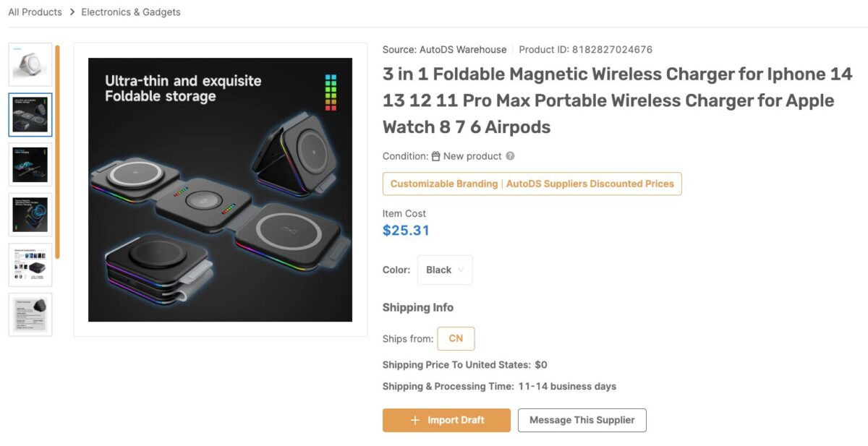Show the fourth thumbnail with blue glowing charger
This screenshot has height=446, width=868.
click(30, 214)
